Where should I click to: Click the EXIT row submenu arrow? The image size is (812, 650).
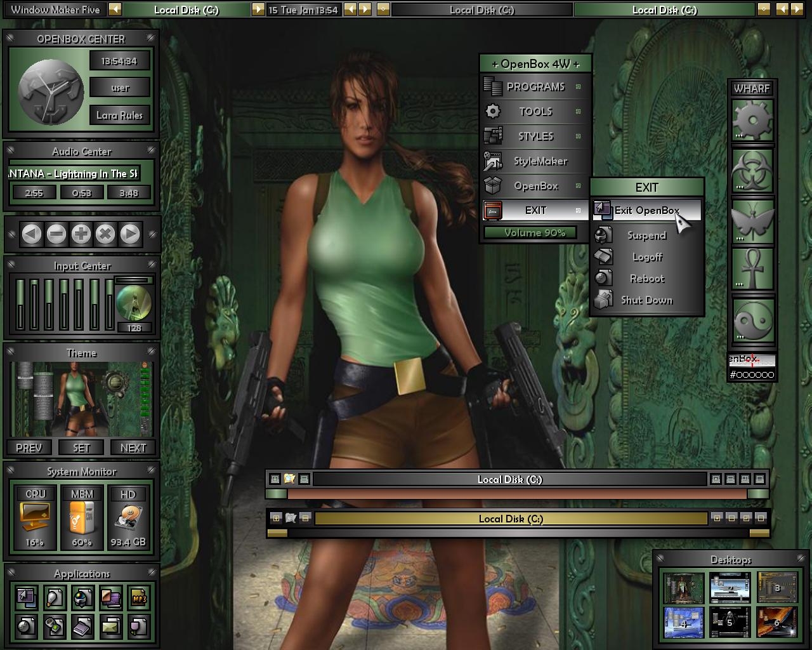point(578,210)
